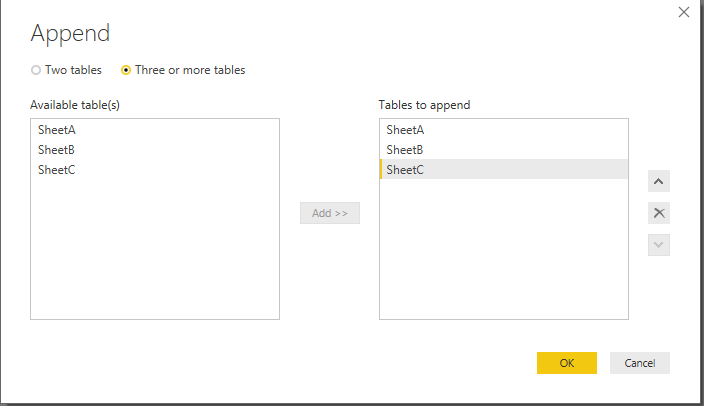Select the Two tables radio option

click(x=37, y=70)
